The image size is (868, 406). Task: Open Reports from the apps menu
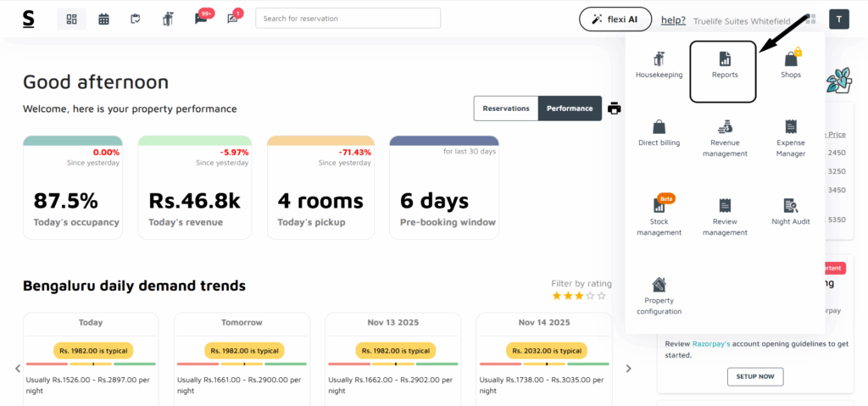[x=724, y=65]
